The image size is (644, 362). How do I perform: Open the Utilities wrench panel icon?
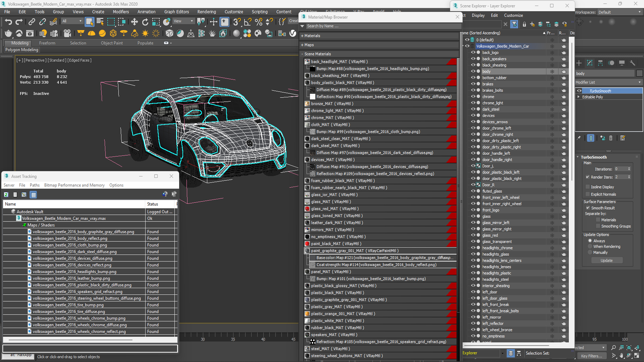pos(633,63)
